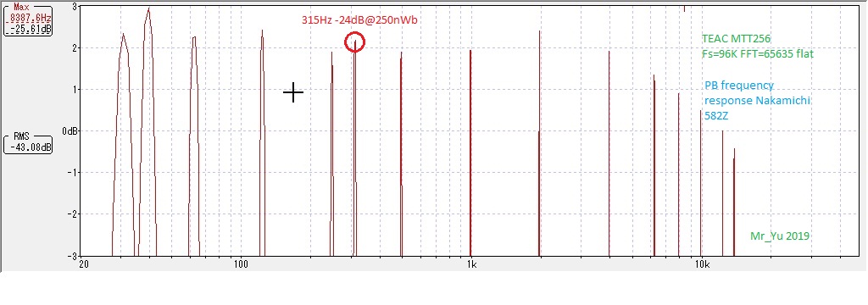Click the 1k spectral peak line
868x305 pixels.
coord(470,152)
